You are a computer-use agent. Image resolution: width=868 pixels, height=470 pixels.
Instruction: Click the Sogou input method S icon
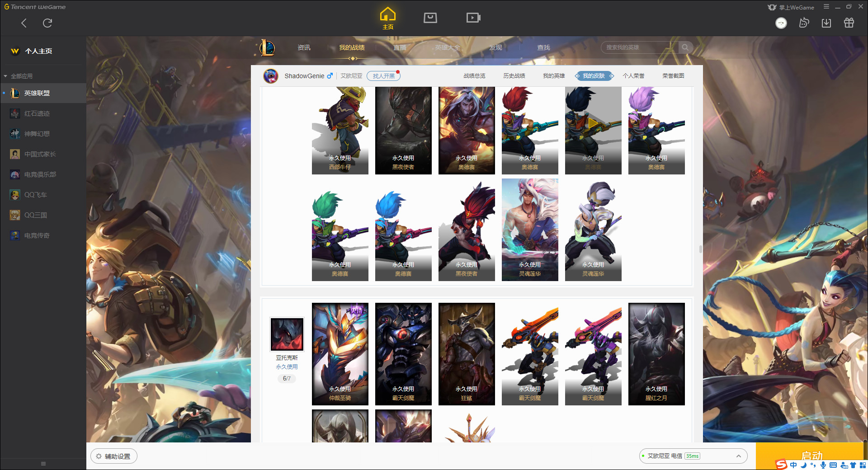(781, 465)
